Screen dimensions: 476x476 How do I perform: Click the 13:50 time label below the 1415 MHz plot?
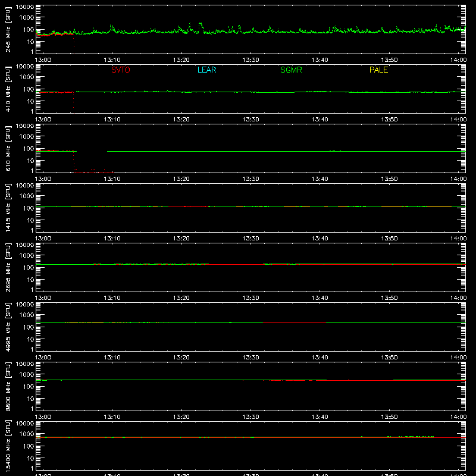[x=389, y=239]
